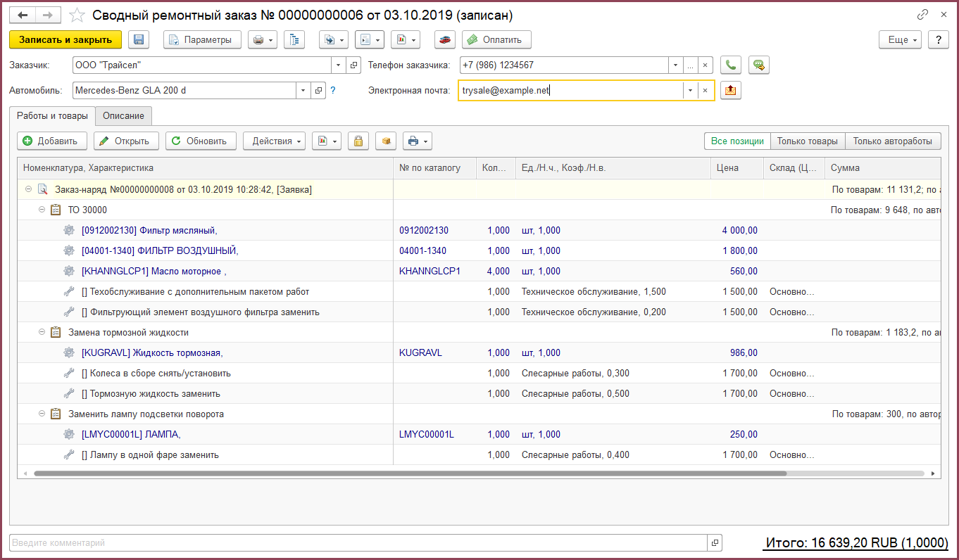959x560 pixels.
Task: Open the create-based-on document arrow dropdown
Action: click(334, 40)
